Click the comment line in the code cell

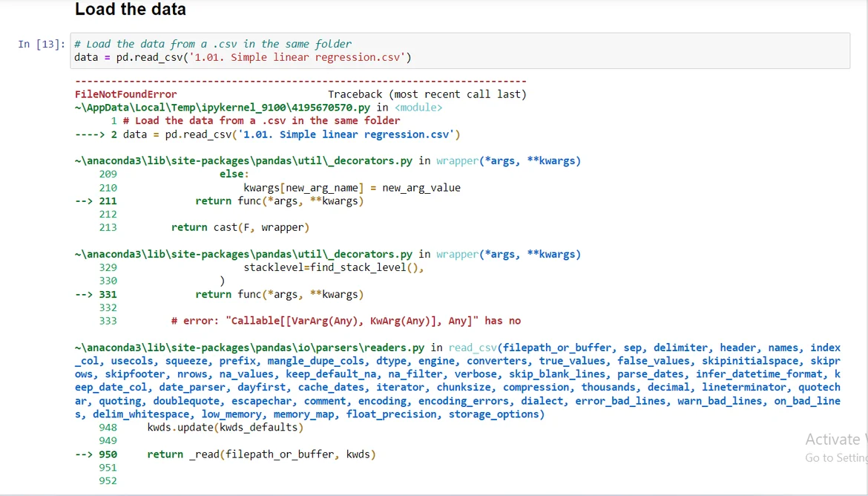213,44
